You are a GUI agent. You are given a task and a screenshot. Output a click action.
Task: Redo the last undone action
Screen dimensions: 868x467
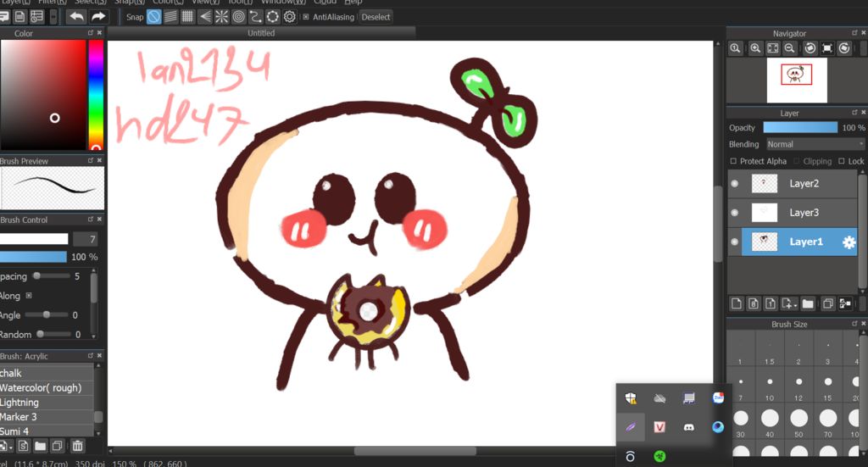pos(98,17)
